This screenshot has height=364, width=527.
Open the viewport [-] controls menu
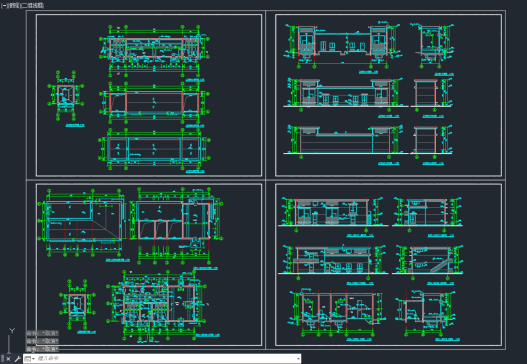[4, 5]
